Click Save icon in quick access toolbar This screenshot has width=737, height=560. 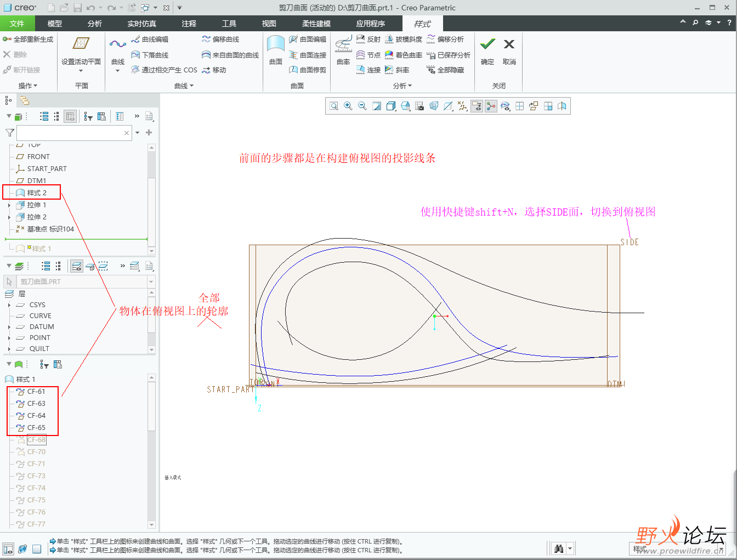[77, 8]
